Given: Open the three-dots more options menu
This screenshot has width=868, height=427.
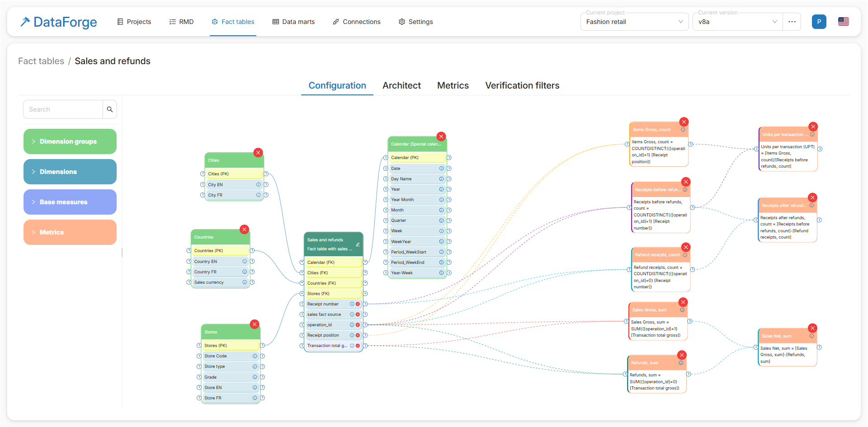Looking at the screenshot, I should pos(792,22).
